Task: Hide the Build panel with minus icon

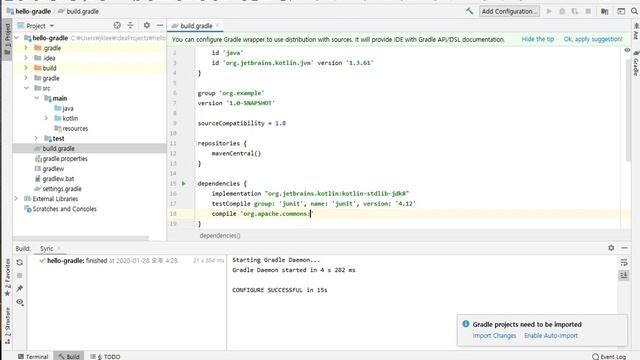Action: click(x=624, y=248)
